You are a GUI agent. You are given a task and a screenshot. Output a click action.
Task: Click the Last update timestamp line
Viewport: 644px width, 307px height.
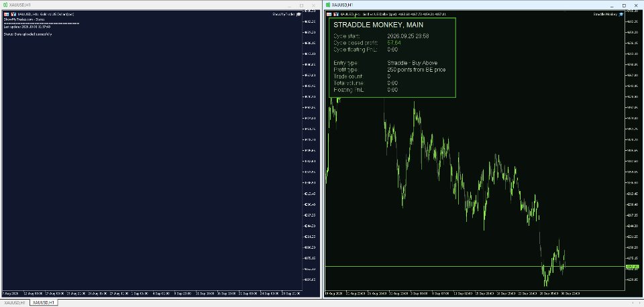point(27,27)
